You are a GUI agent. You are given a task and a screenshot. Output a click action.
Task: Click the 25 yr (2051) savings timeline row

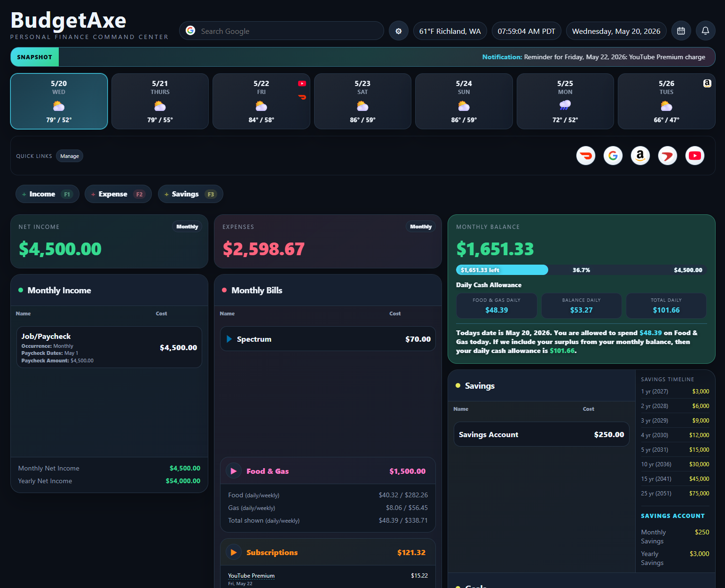coord(675,493)
